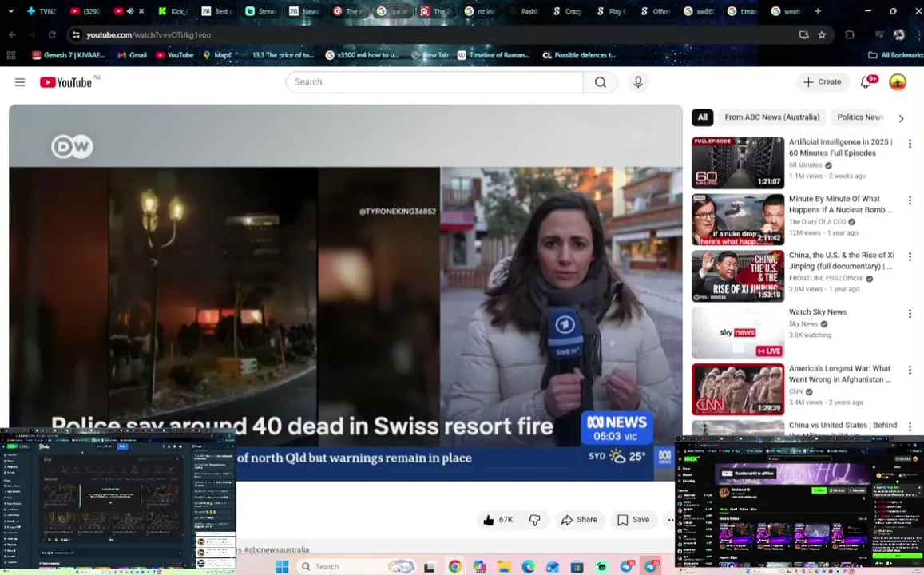Image resolution: width=924 pixels, height=575 pixels.
Task: Switch to the TVNZ browser tab
Action: 42,11
